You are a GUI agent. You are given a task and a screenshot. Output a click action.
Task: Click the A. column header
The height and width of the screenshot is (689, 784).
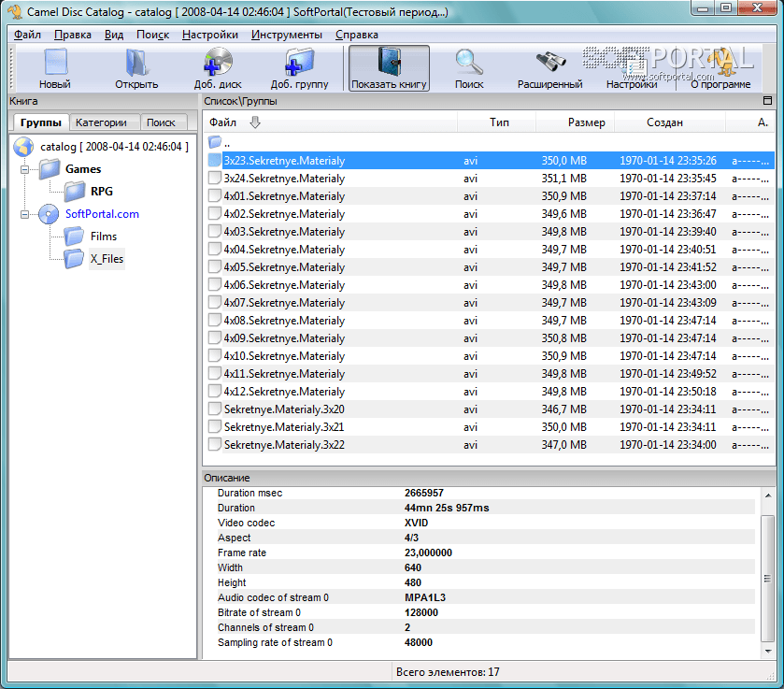(x=751, y=122)
